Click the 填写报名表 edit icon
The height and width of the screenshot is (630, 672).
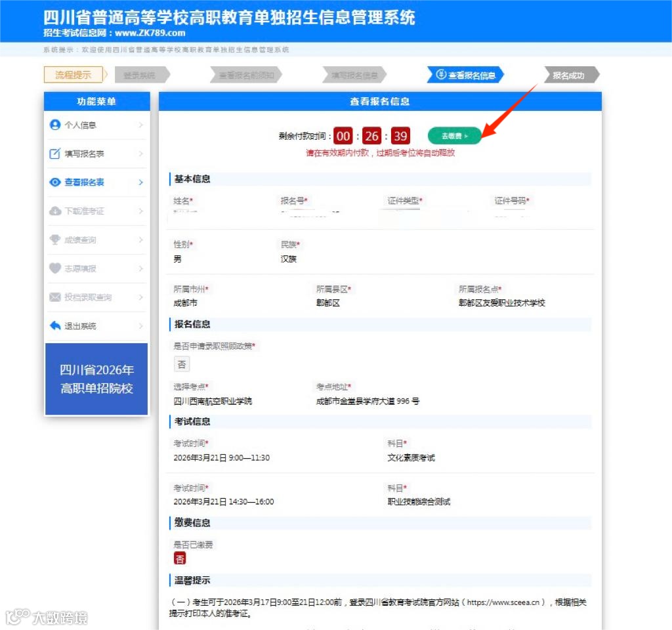click(55, 154)
